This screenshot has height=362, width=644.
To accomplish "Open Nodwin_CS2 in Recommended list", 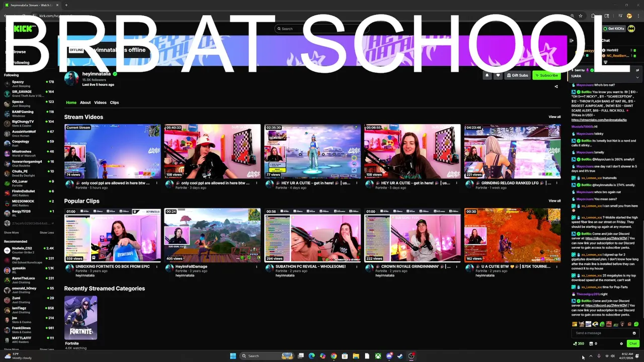I will (x=29, y=250).
